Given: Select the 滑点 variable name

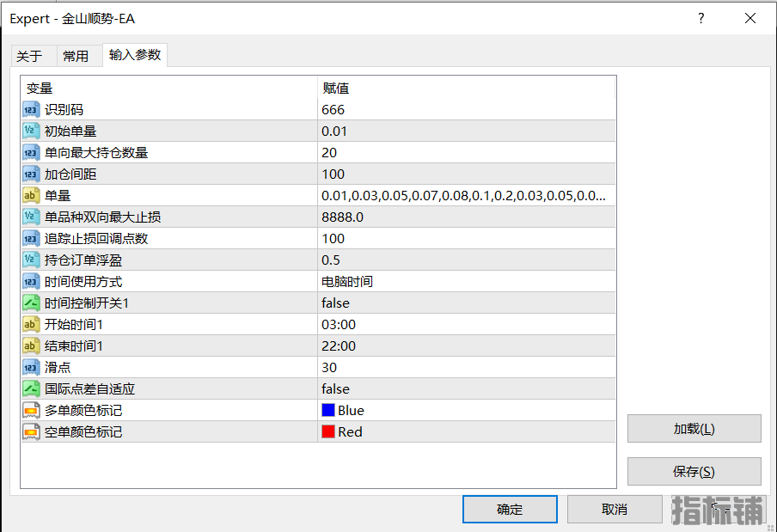Looking at the screenshot, I should click(x=58, y=367).
